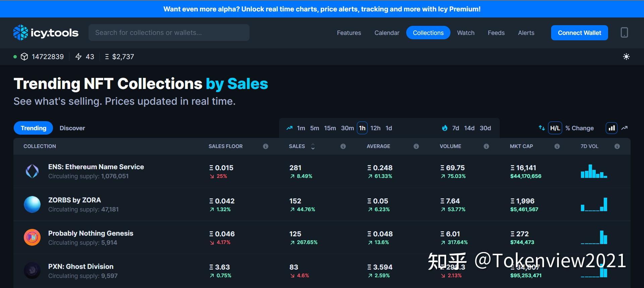View ZORBS 7D volume bar chart
This screenshot has width=644, height=288.
click(x=594, y=204)
